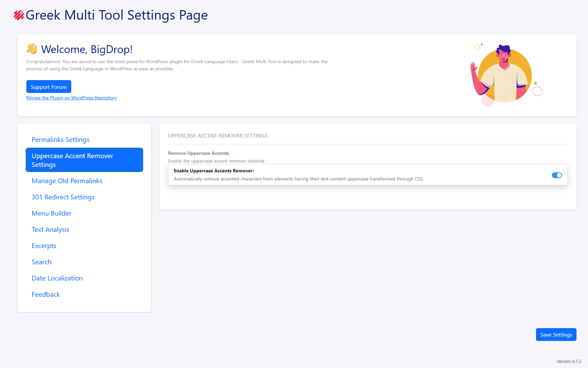Screen dimensions: 588x368
Task: Open 301 Redirect Settings section
Action: coord(63,197)
